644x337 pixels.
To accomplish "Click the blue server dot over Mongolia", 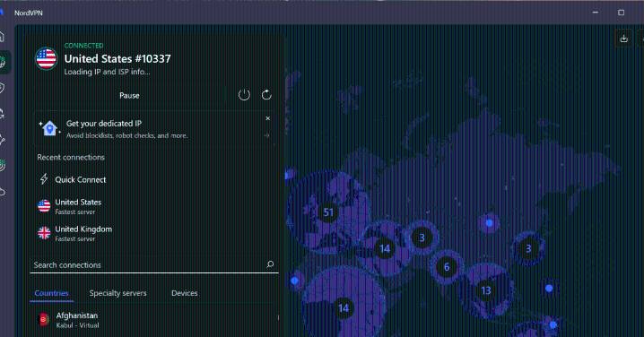I will point(489,223).
